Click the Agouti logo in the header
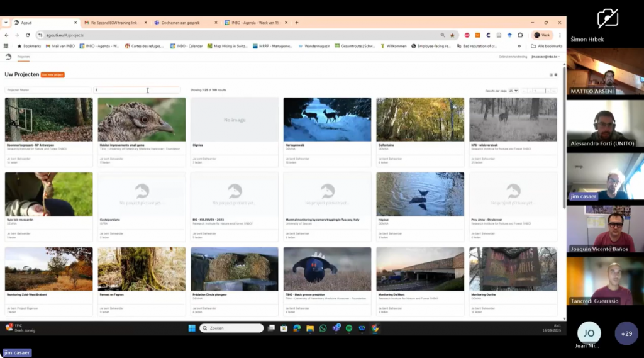 point(8,57)
